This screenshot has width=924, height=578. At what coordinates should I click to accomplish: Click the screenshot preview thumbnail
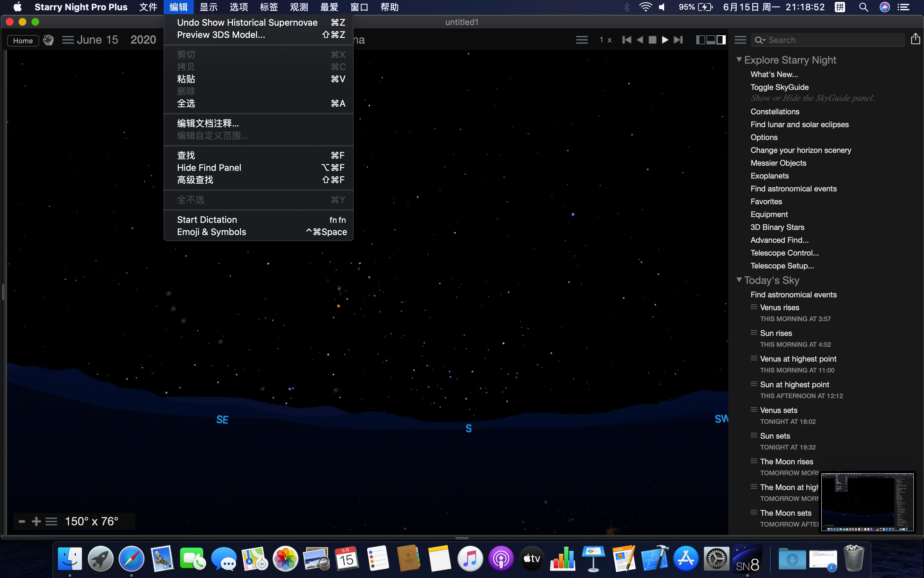867,502
